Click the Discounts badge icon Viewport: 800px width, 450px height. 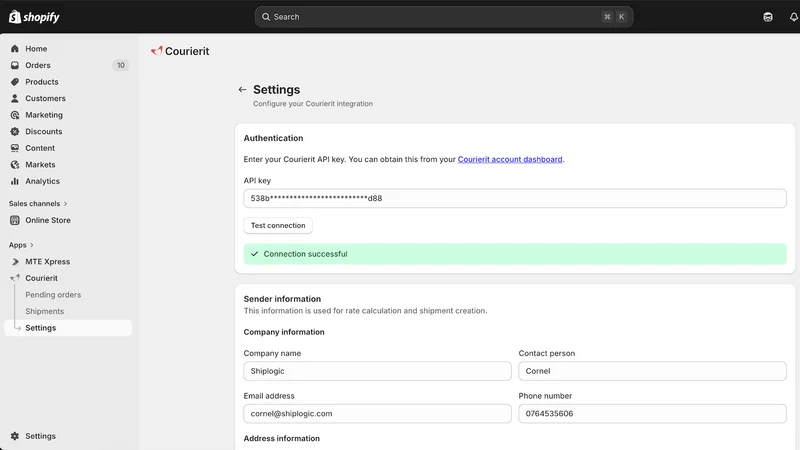tap(15, 131)
